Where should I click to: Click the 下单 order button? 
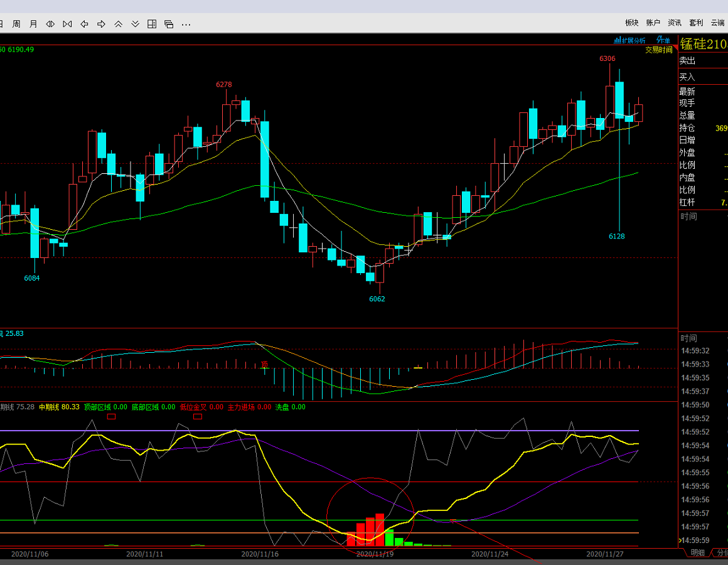click(x=663, y=40)
